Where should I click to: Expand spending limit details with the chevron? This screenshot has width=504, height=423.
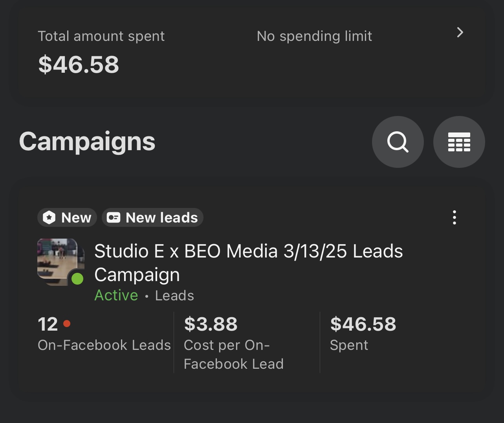[460, 33]
